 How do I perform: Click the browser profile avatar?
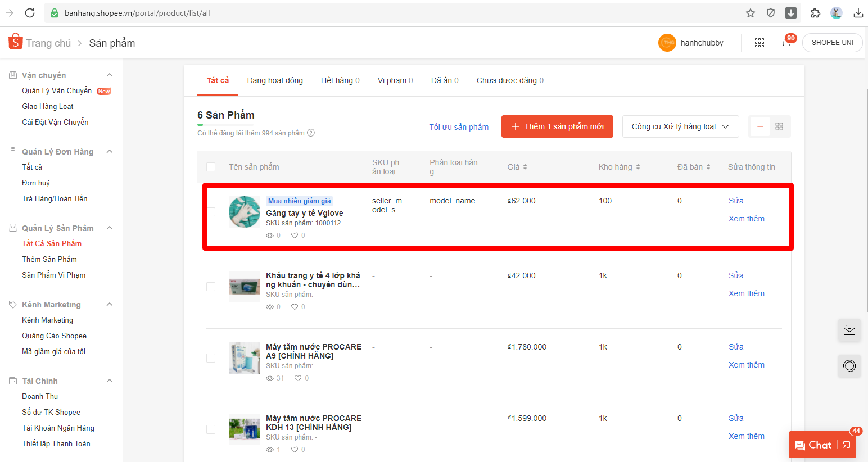click(x=837, y=13)
